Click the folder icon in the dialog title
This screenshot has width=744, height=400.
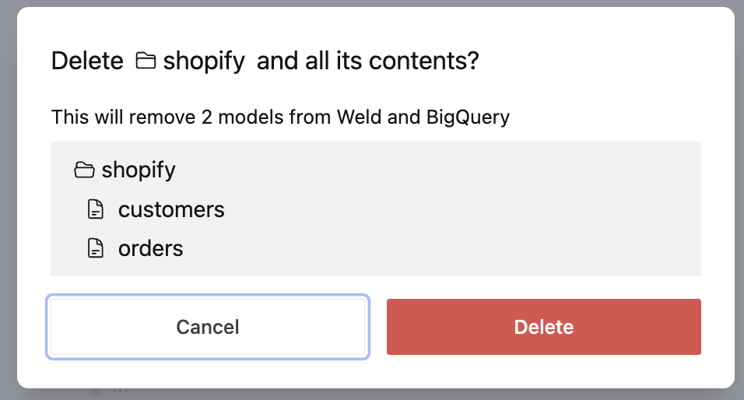[146, 62]
